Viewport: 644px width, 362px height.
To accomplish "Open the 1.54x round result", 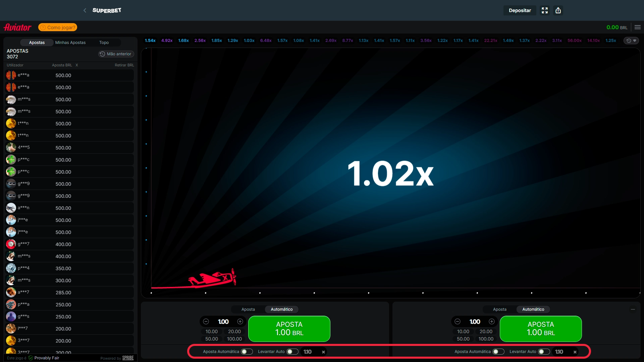I will 150,41.
